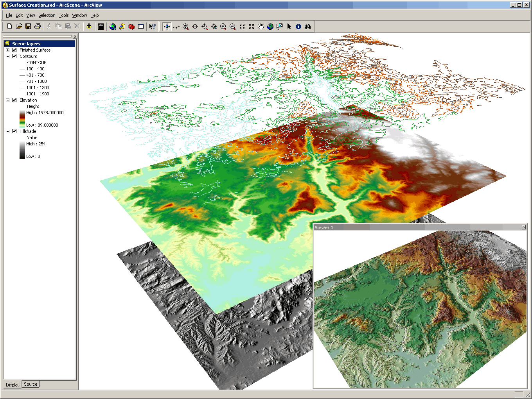Toggle the Contours layer visibility
This screenshot has height=399, width=532.
click(x=14, y=56)
